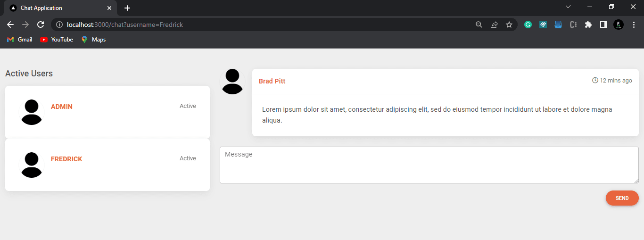Image resolution: width=644 pixels, height=240 pixels.
Task: Click the Brad Pitt sender name
Action: point(272,81)
